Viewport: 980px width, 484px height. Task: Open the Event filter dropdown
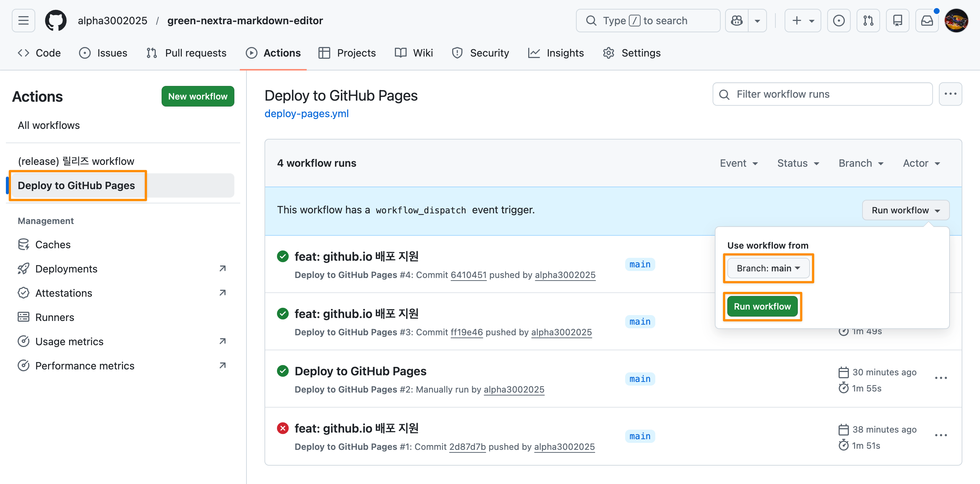click(738, 163)
